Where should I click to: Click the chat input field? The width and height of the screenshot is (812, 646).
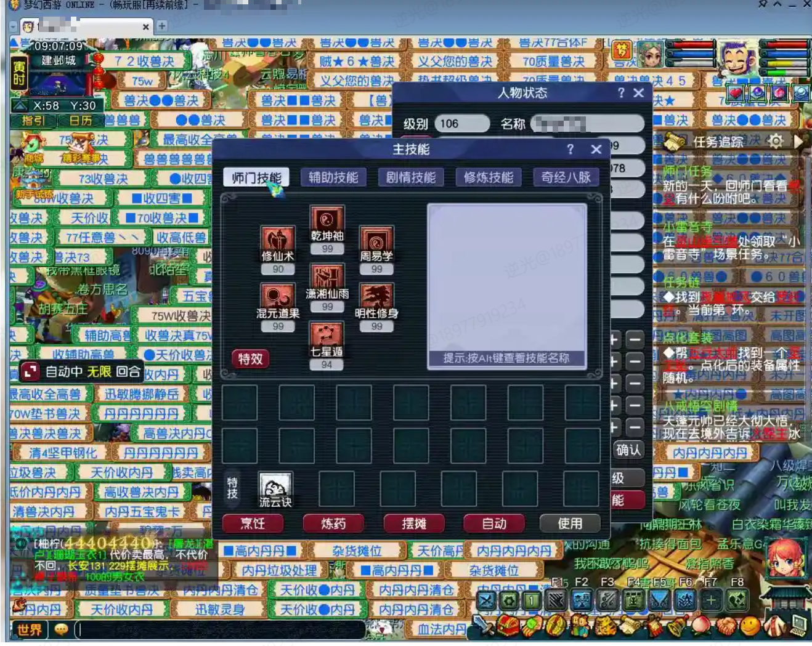click(221, 629)
